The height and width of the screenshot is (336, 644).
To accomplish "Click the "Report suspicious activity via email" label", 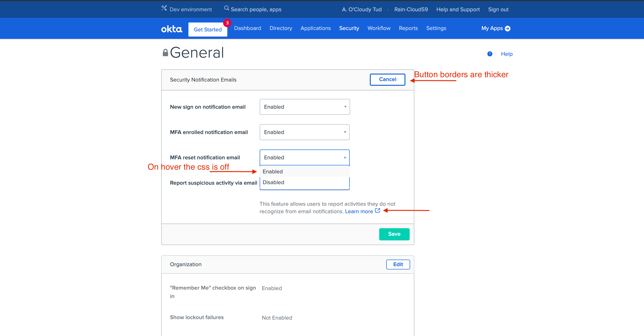I will pos(213,183).
